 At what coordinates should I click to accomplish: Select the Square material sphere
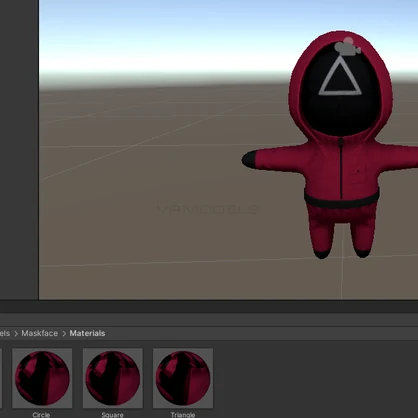pos(113,378)
